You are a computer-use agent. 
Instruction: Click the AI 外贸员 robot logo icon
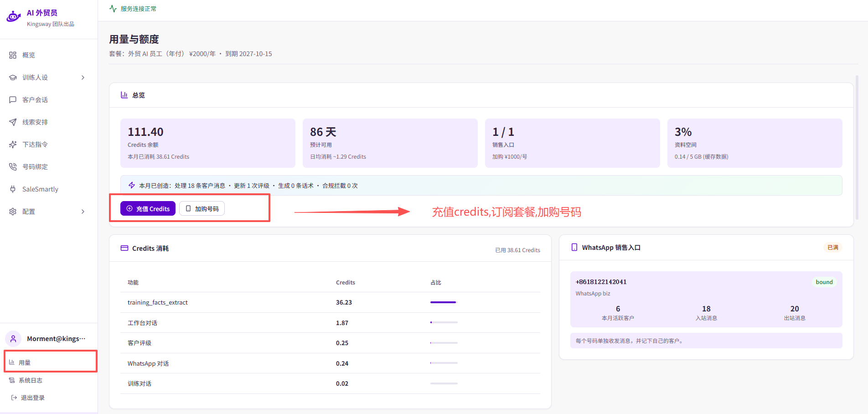click(14, 17)
